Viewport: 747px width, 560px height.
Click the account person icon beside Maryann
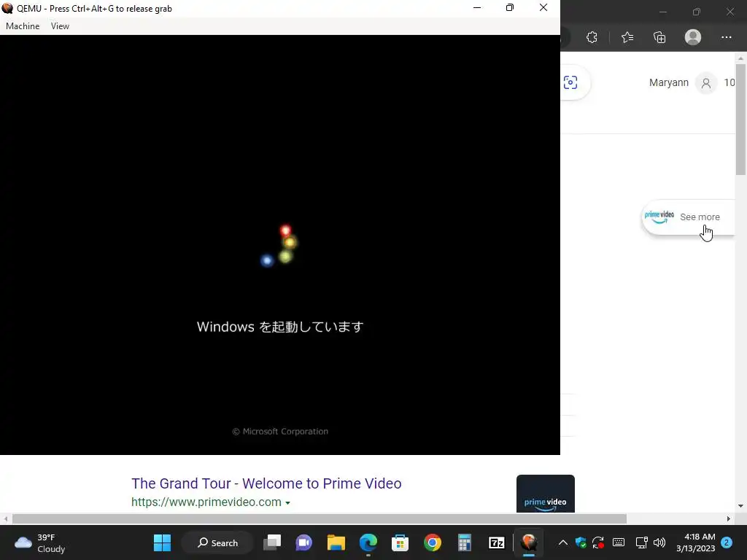[706, 83]
